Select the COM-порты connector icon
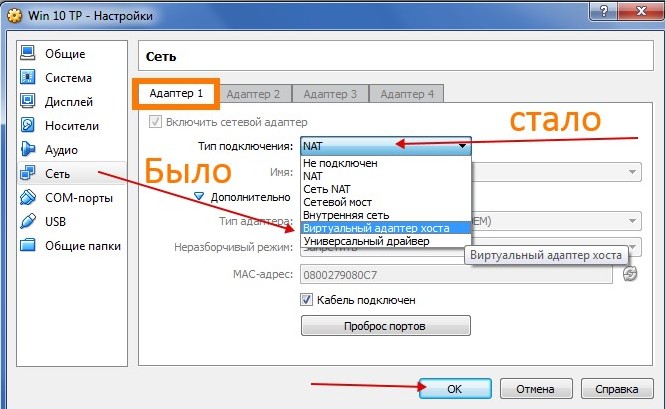666x409 pixels. click(28, 198)
